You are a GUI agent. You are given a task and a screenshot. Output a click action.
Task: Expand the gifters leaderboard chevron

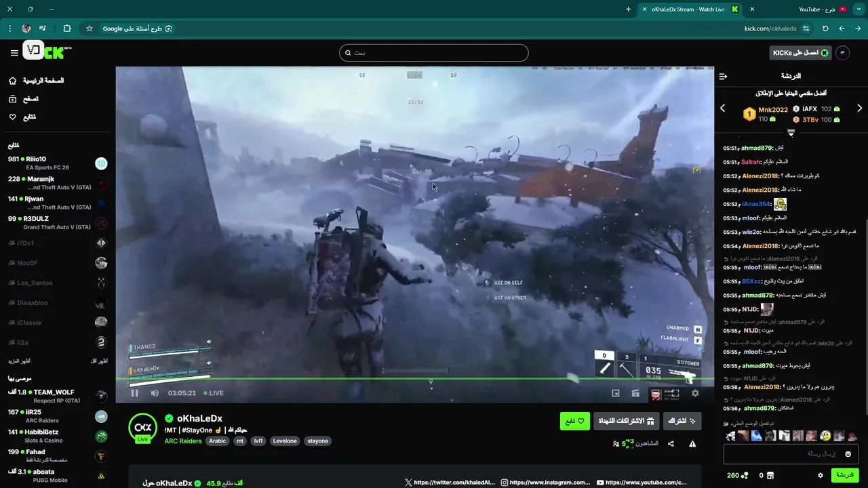click(791, 133)
